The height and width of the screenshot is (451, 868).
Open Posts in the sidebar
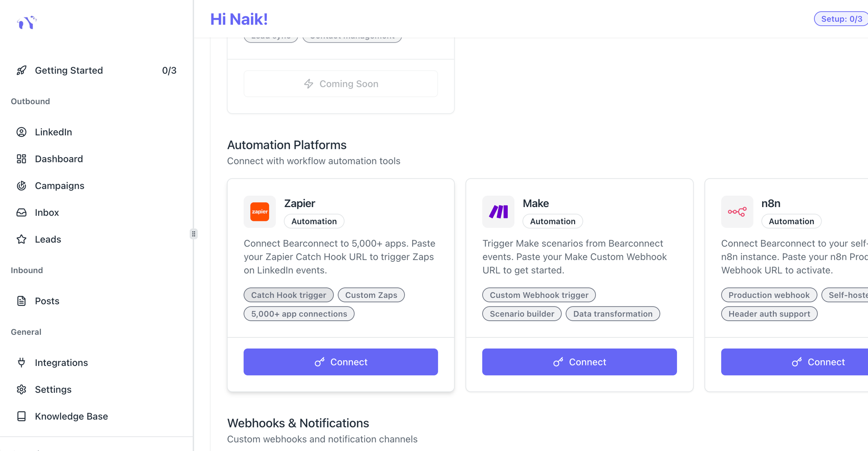pos(47,301)
